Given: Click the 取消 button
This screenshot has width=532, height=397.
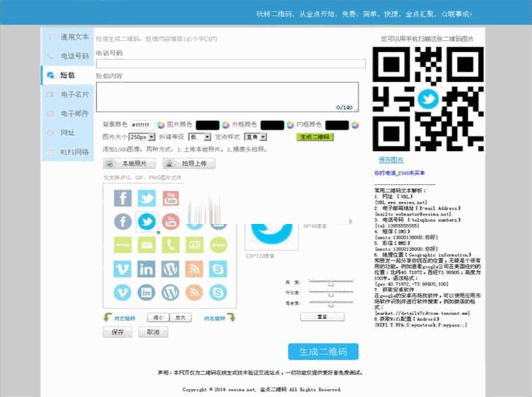Looking at the screenshot, I should 153,332.
